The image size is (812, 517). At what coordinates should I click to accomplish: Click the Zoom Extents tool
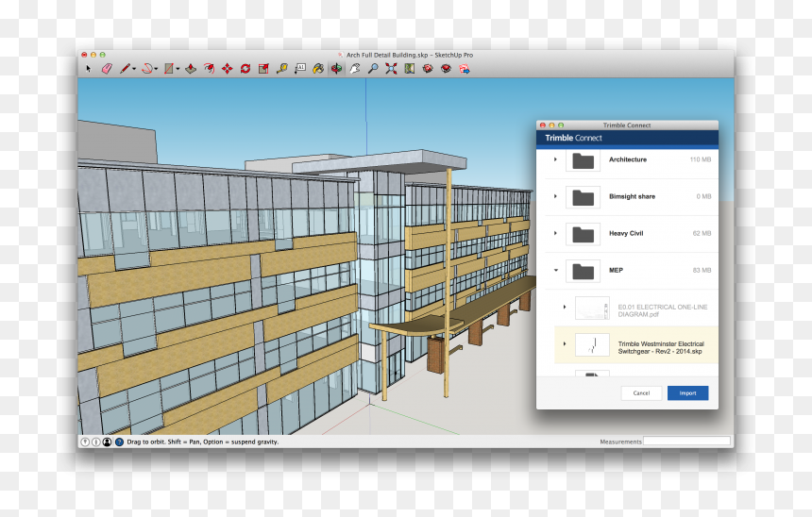(x=391, y=68)
